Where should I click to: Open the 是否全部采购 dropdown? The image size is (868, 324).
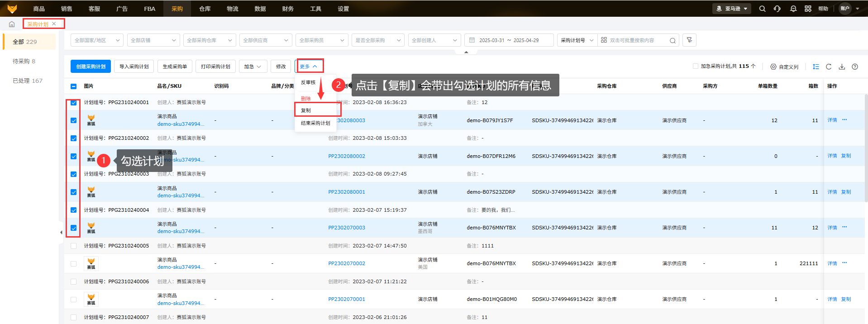click(x=378, y=40)
